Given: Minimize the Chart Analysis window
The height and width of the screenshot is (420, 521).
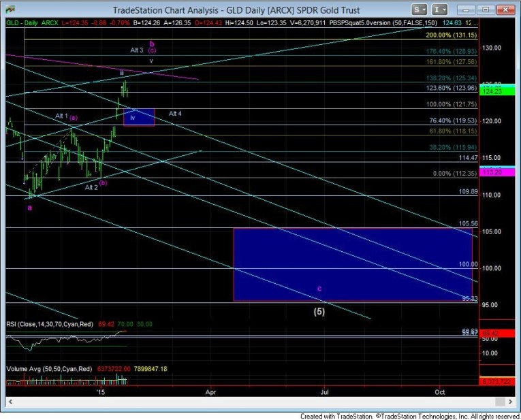Looking at the screenshot, I should coord(466,10).
